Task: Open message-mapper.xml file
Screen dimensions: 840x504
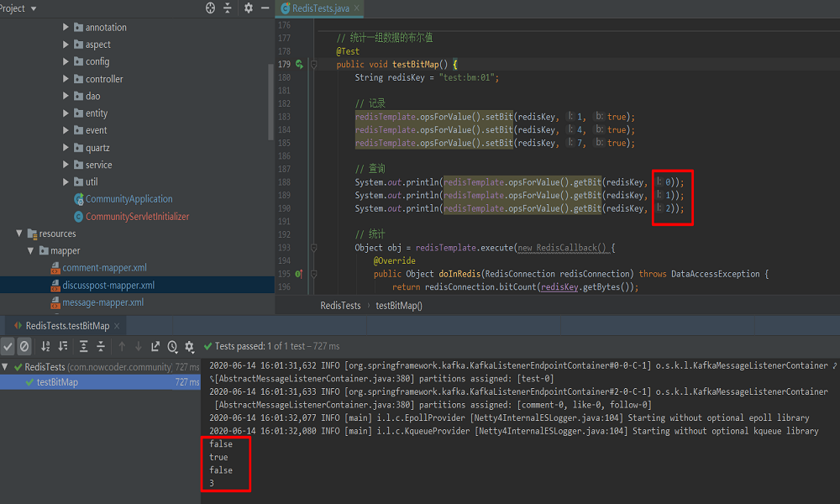Action: [102, 302]
